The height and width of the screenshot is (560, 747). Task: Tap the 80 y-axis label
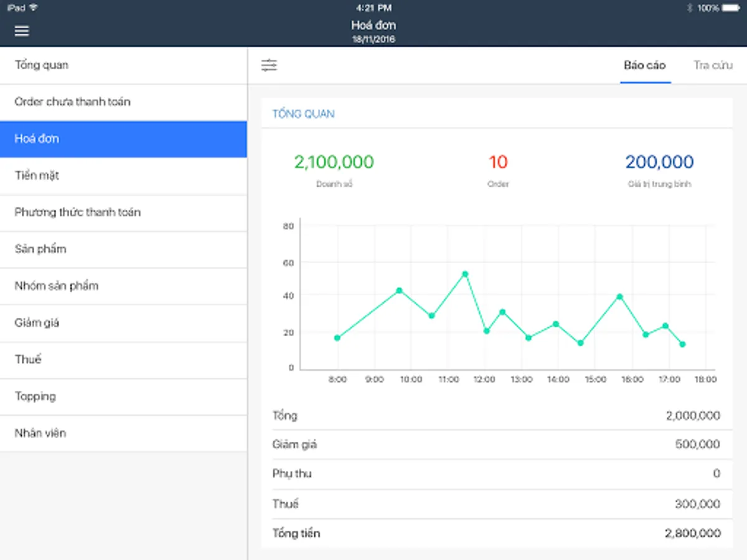tap(288, 226)
